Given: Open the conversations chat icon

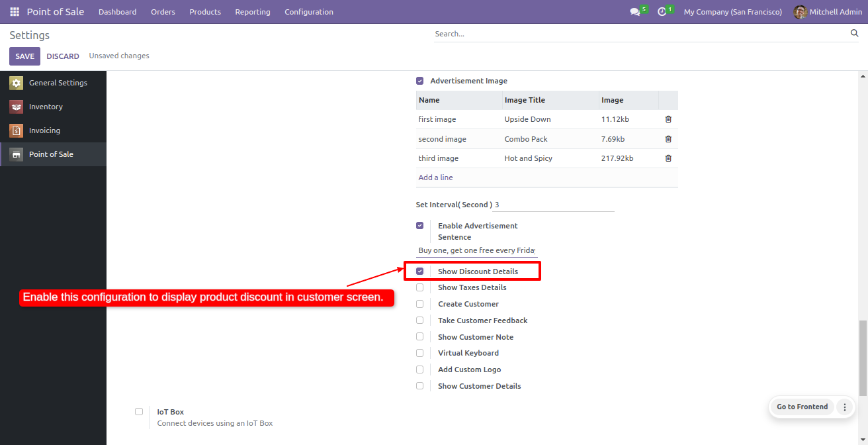Looking at the screenshot, I should (635, 12).
